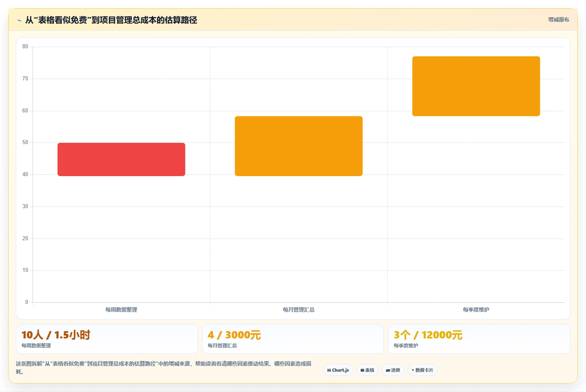Click the y-axis value 0
Screen dimensions: 586x392
pos(27,302)
